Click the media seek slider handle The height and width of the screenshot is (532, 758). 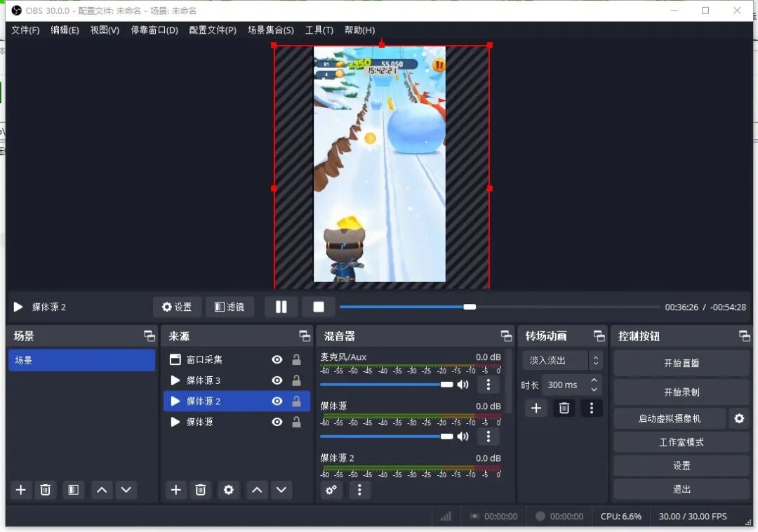coord(470,307)
